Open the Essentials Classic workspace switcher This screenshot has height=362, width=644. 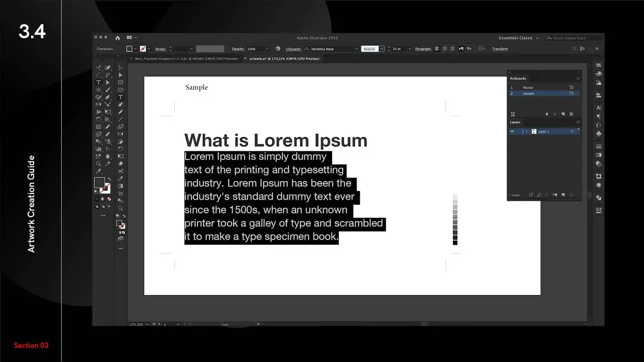coord(519,38)
